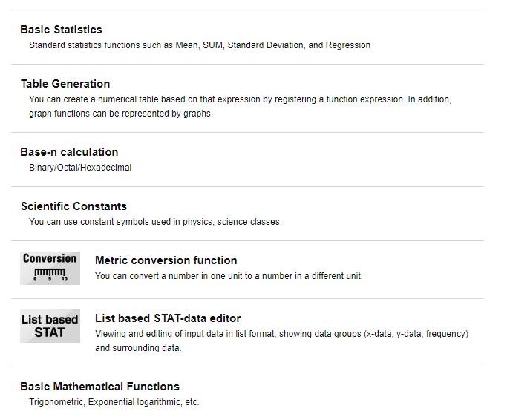Screen dimensions: 510x420
Task: Click the Viewing and editing input data description
Action: click(281, 341)
